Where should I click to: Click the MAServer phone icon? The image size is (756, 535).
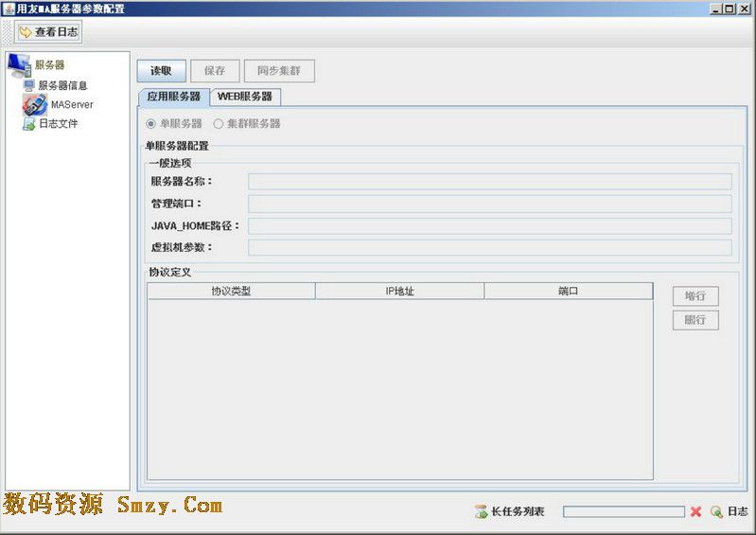[35, 105]
